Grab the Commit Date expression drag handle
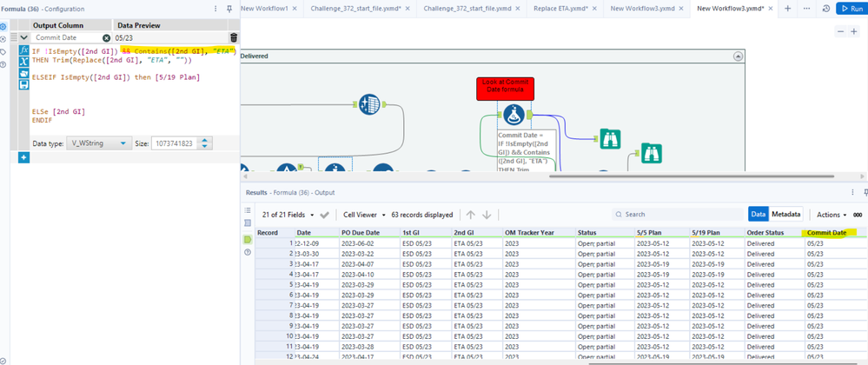 (14, 37)
